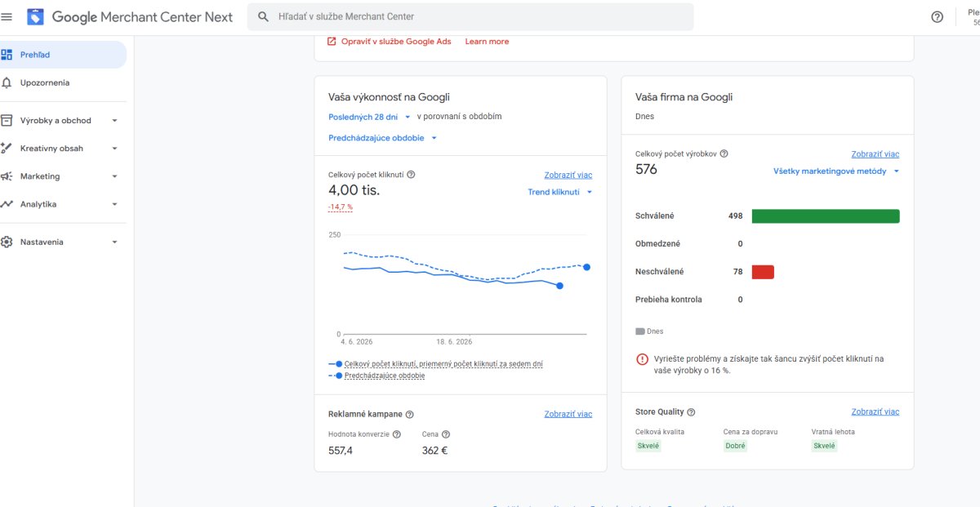Viewport: 980px width, 507px height.
Task: Open Všetky marketingové metódy dropdown
Action: tap(836, 171)
